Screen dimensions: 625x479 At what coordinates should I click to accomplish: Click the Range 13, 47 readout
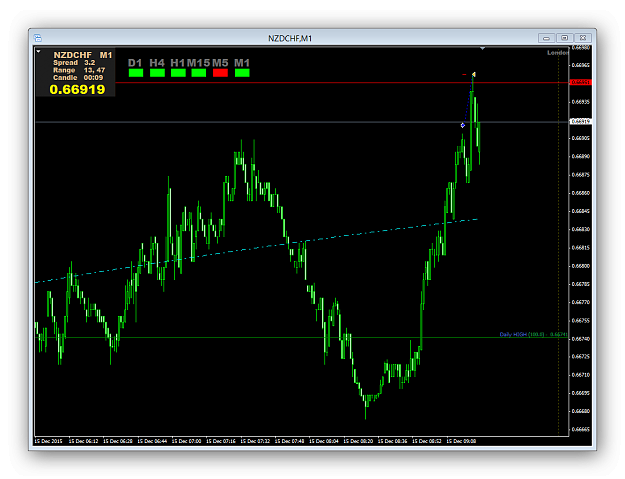click(x=79, y=70)
